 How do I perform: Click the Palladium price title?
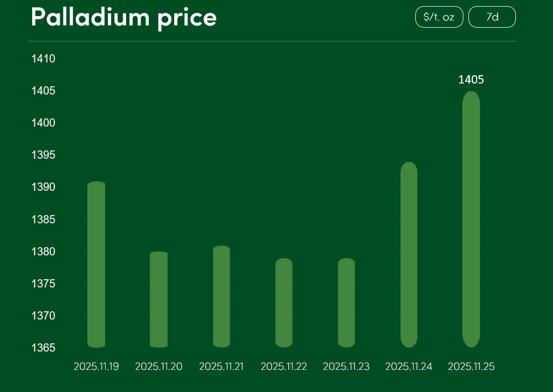point(124,17)
